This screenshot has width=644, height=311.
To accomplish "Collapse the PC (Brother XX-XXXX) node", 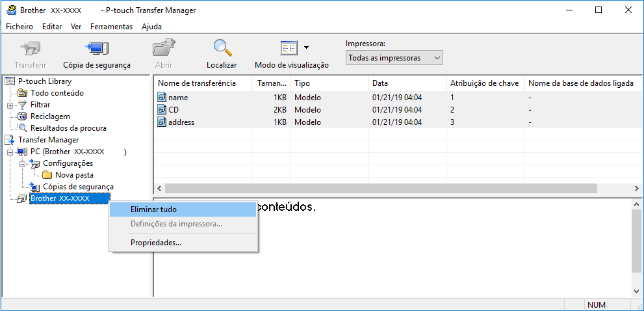I will 10,152.
